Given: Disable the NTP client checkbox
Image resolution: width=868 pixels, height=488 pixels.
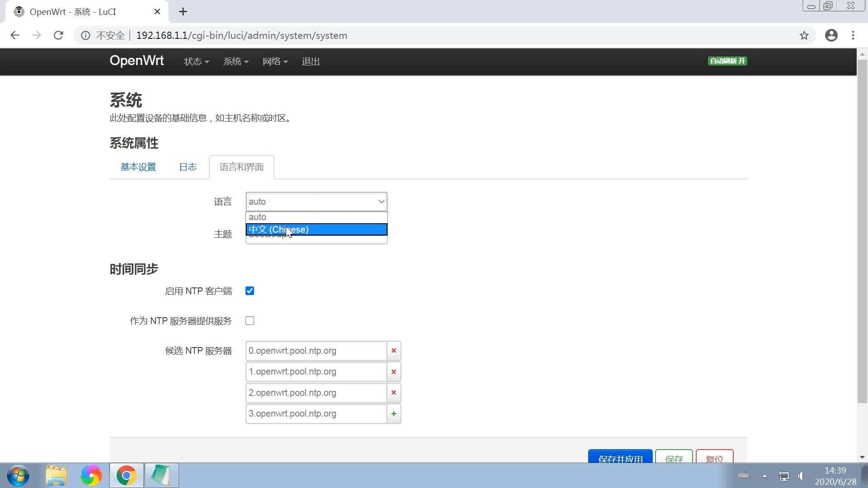Looking at the screenshot, I should coord(250,291).
